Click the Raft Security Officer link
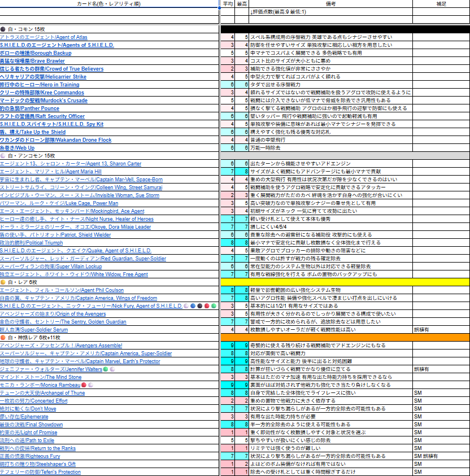This screenshot has height=476, width=470. pos(42,116)
